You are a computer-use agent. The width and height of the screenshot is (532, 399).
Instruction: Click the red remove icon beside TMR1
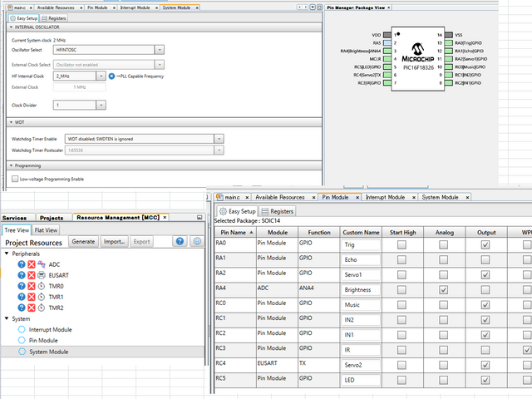pos(31,297)
